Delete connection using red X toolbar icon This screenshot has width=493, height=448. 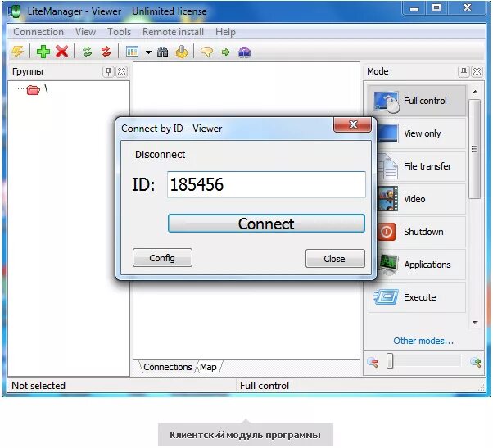pos(62,52)
